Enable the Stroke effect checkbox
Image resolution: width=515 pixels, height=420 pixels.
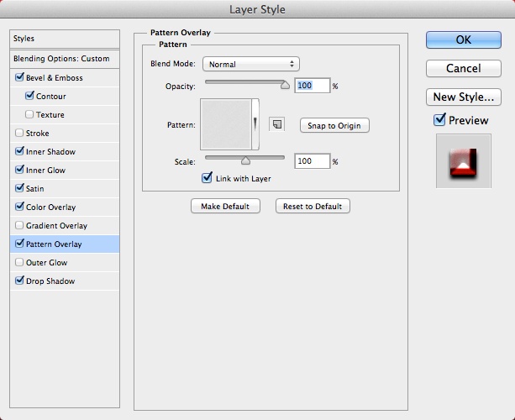pos(19,133)
